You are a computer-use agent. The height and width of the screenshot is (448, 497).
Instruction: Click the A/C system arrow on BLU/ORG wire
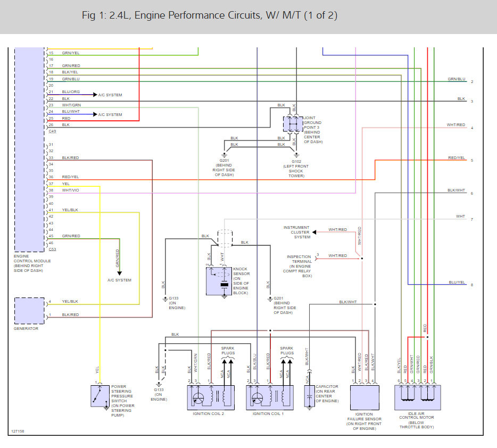pyautogui.click(x=95, y=94)
